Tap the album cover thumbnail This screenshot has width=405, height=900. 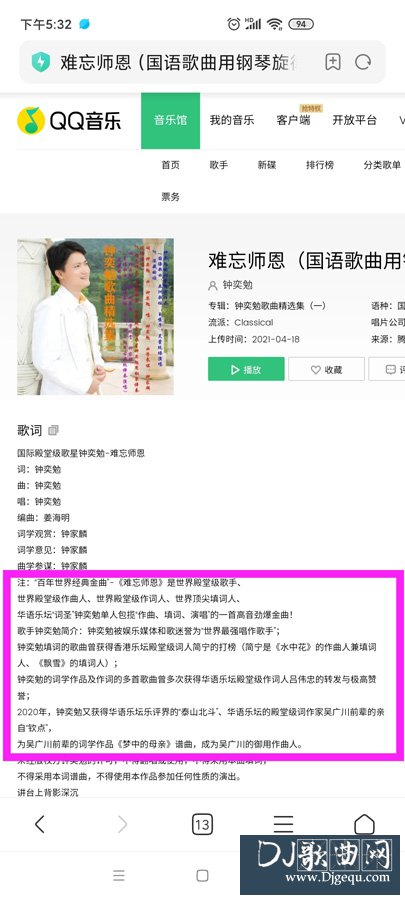95,316
